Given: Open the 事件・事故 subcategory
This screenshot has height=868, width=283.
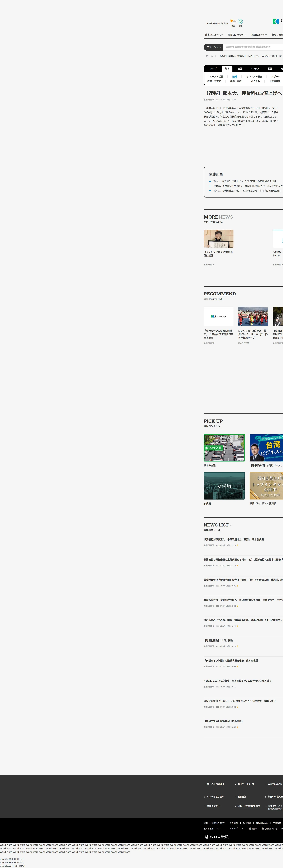Looking at the screenshot, I should pos(236,81).
